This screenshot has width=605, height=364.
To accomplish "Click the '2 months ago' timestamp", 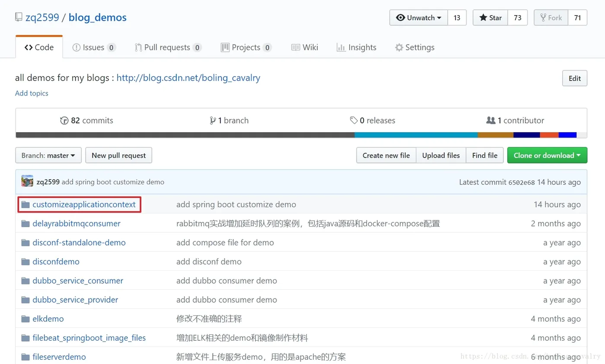I will [x=556, y=224].
